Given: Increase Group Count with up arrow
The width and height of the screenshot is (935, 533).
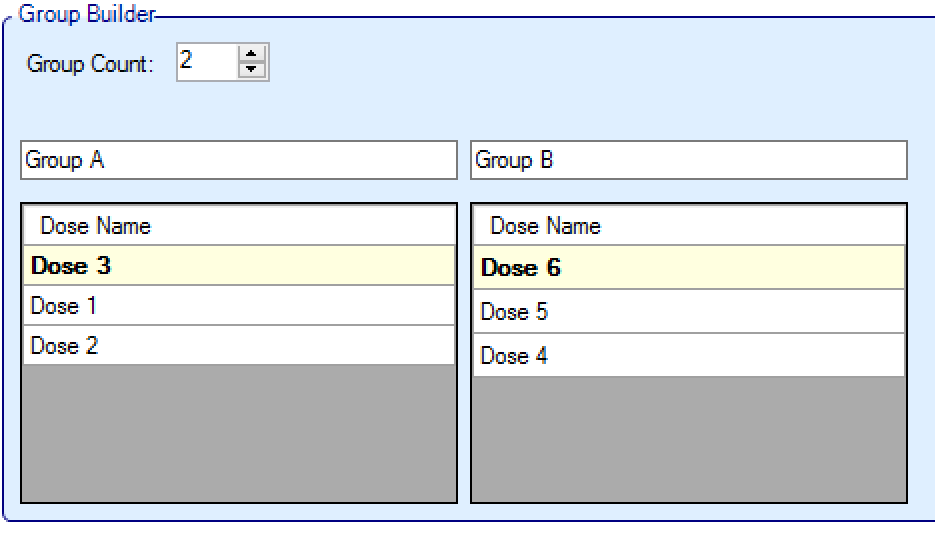Looking at the screenshot, I should pyautogui.click(x=253, y=55).
